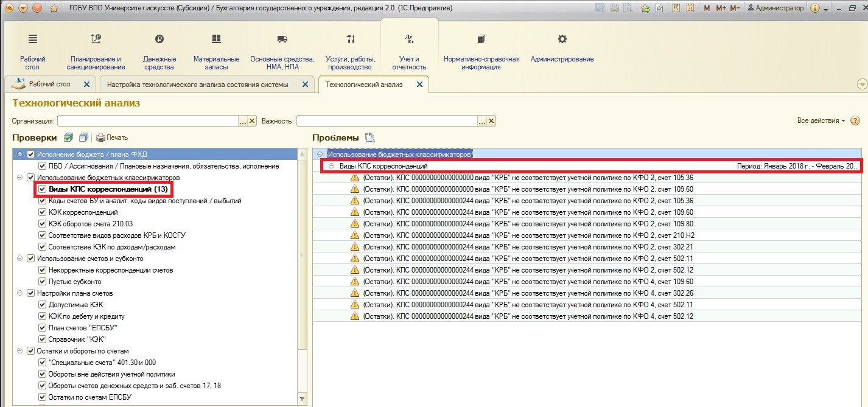Clear the Организация field with X button
868x407 pixels.
(253, 121)
